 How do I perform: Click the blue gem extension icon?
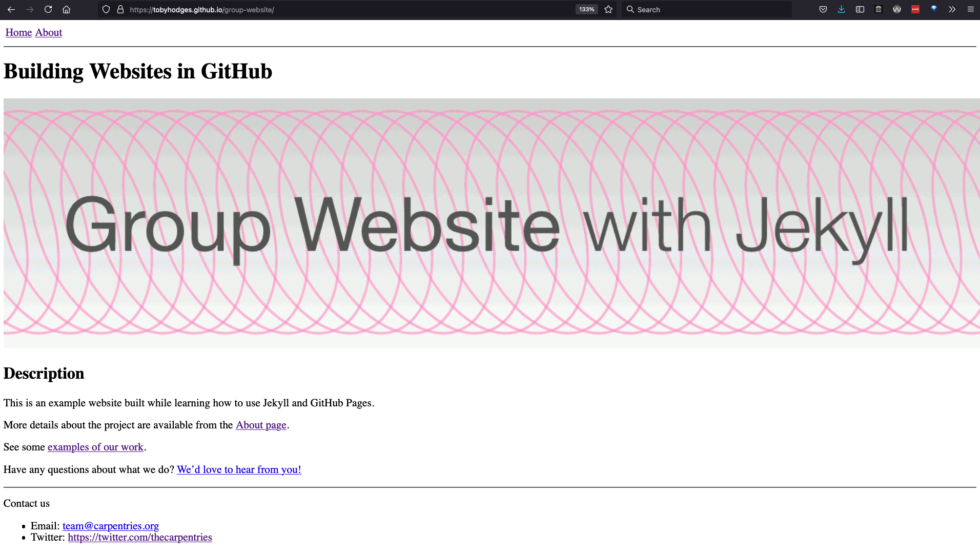coord(934,9)
